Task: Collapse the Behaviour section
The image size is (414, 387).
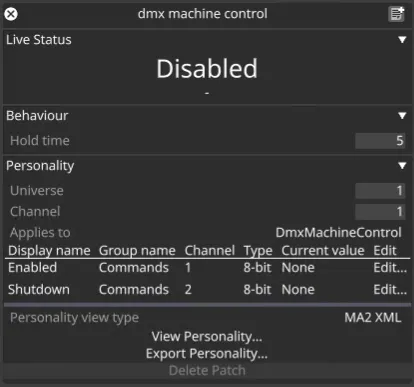Action: (402, 116)
